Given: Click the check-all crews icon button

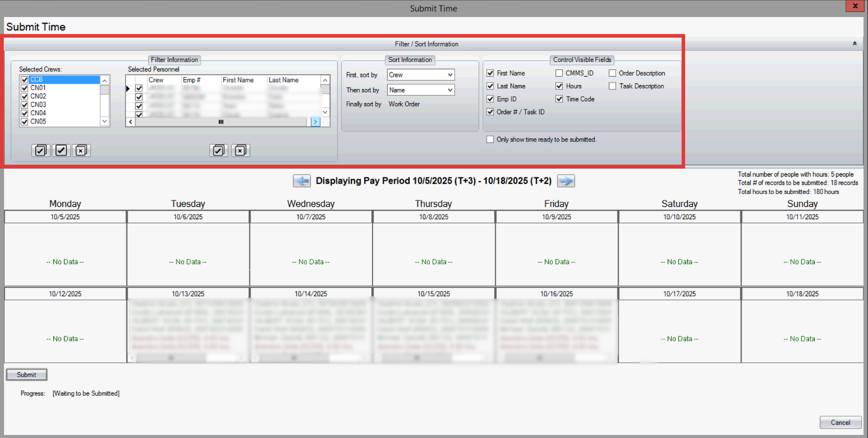Looking at the screenshot, I should point(40,150).
